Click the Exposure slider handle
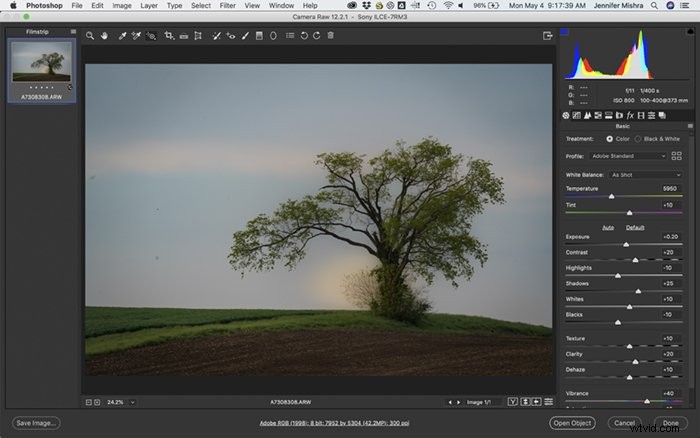Screen dimensions: 700x438 [626, 244]
